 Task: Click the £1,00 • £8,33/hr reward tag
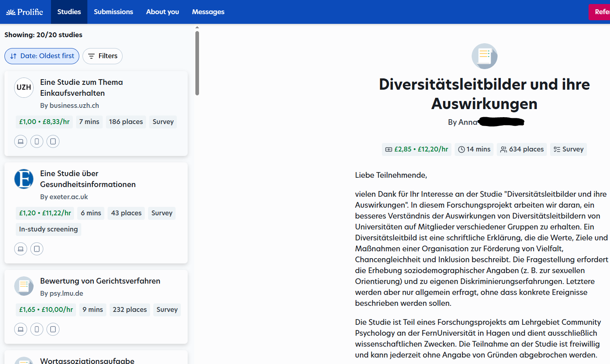click(x=44, y=122)
